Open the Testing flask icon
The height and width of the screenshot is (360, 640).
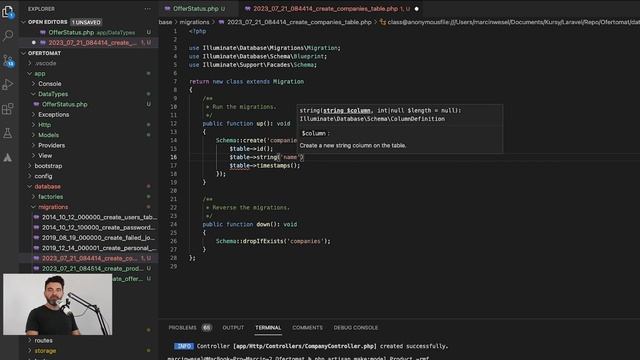(8, 133)
